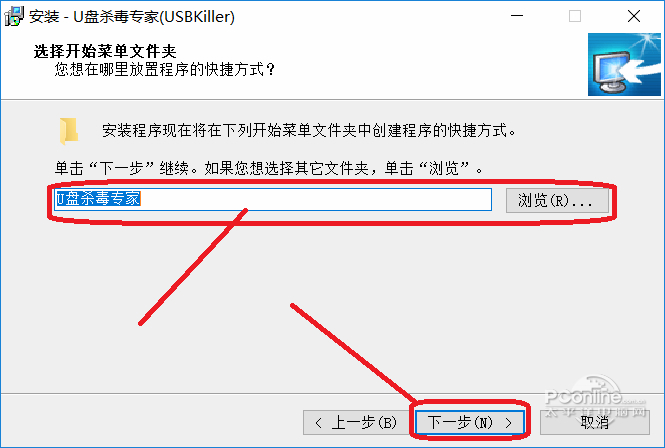665x448 pixels.
Task: Continue with 下一步(N) button
Action: (470, 422)
